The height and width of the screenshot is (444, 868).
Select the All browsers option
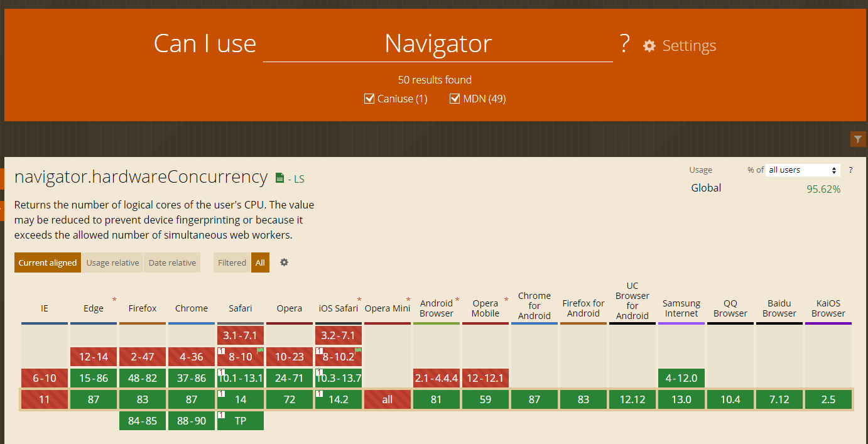click(260, 263)
